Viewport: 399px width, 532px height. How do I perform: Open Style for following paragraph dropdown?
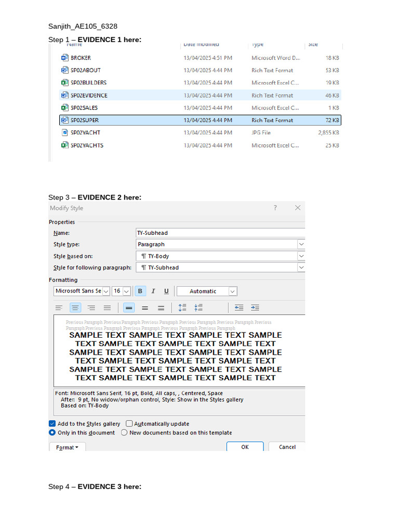[301, 268]
